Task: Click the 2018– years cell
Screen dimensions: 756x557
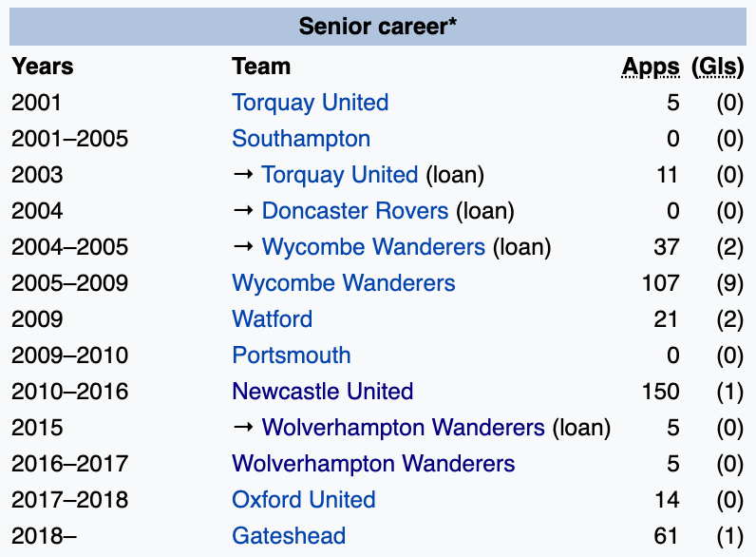Action: point(44,536)
